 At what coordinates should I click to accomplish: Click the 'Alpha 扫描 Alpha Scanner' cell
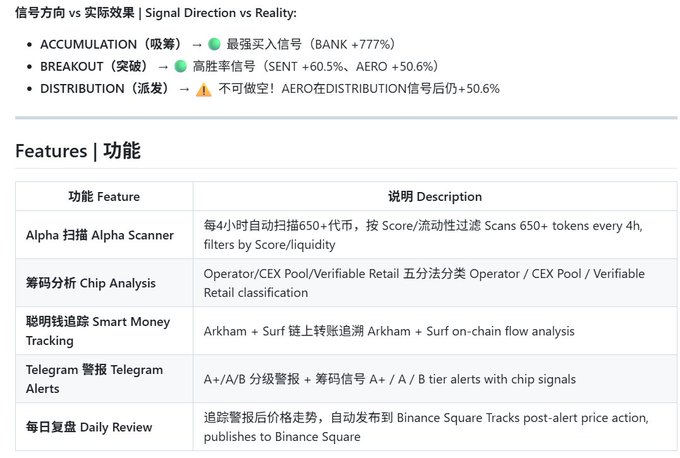pyautogui.click(x=104, y=235)
